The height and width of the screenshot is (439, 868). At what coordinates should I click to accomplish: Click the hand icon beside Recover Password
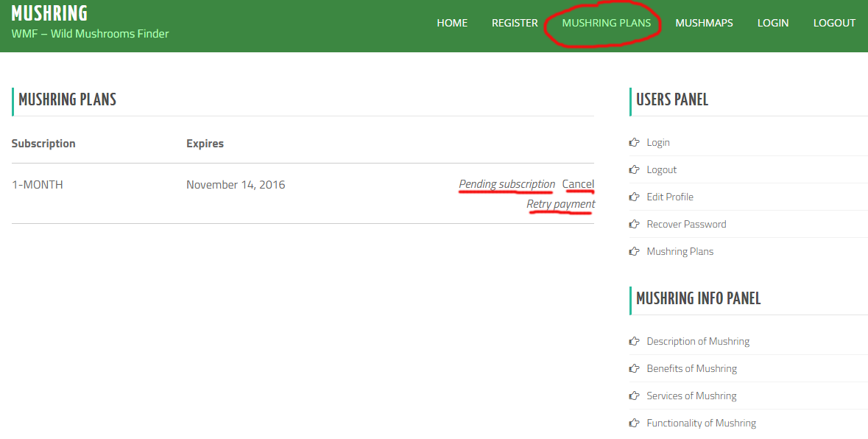pyautogui.click(x=635, y=224)
